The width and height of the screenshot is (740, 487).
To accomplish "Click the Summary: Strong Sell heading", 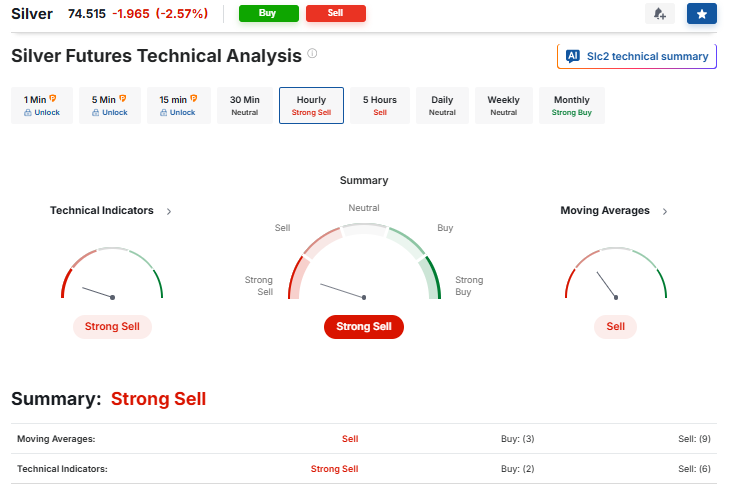I will (x=109, y=399).
